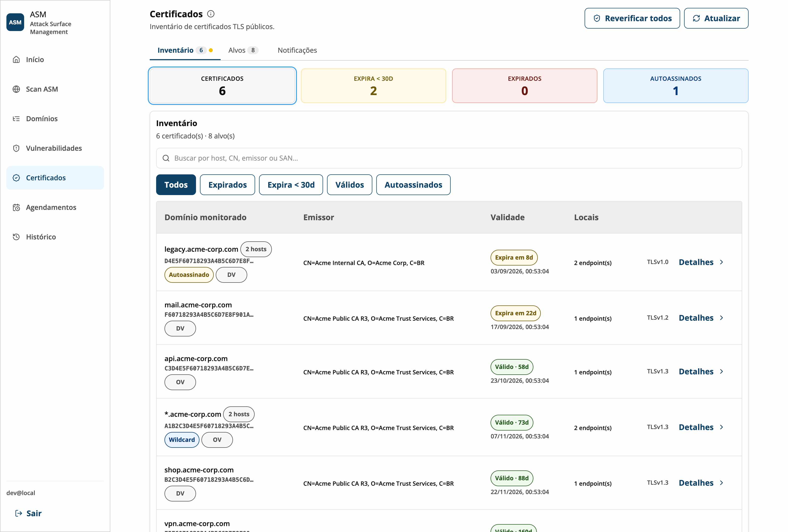
Task: Expand mail.acme-corp.com row via chevron arrow
Action: tap(721, 318)
